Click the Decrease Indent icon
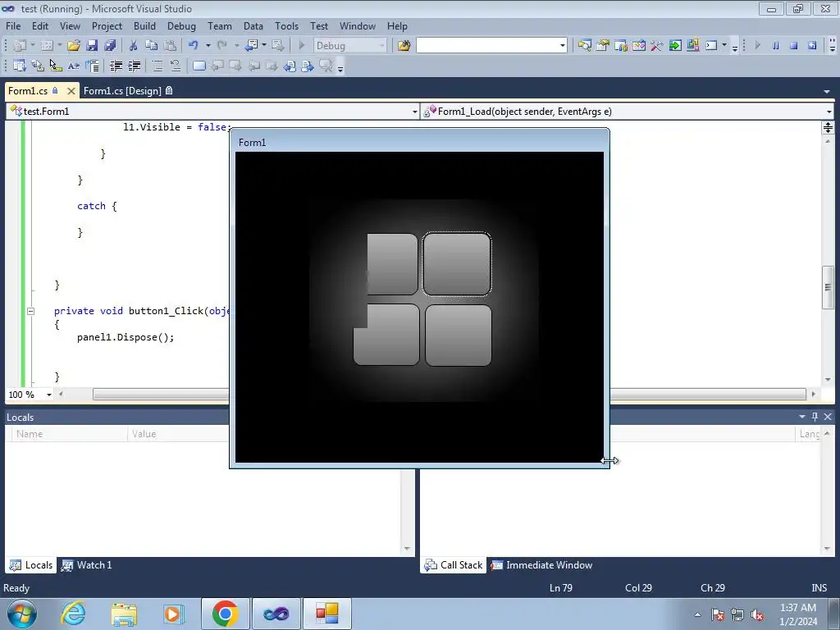Viewport: 840px width, 630px height. point(116,66)
